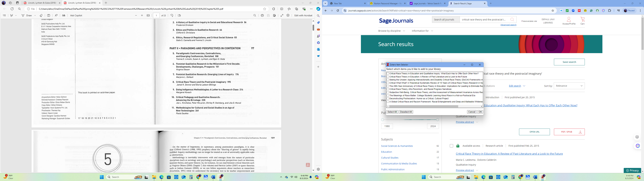Click Select All in Zotero Item Selector
This screenshot has height=181, width=644.
[392, 112]
